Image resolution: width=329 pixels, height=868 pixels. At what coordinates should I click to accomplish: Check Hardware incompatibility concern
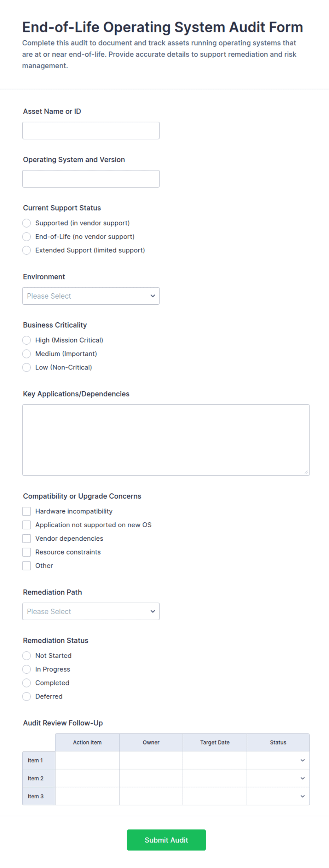[27, 511]
